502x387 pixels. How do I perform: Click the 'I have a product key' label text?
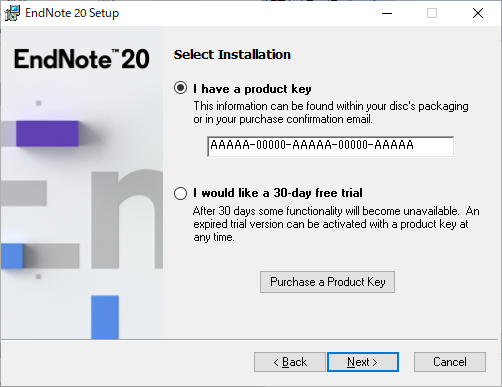tap(252, 89)
